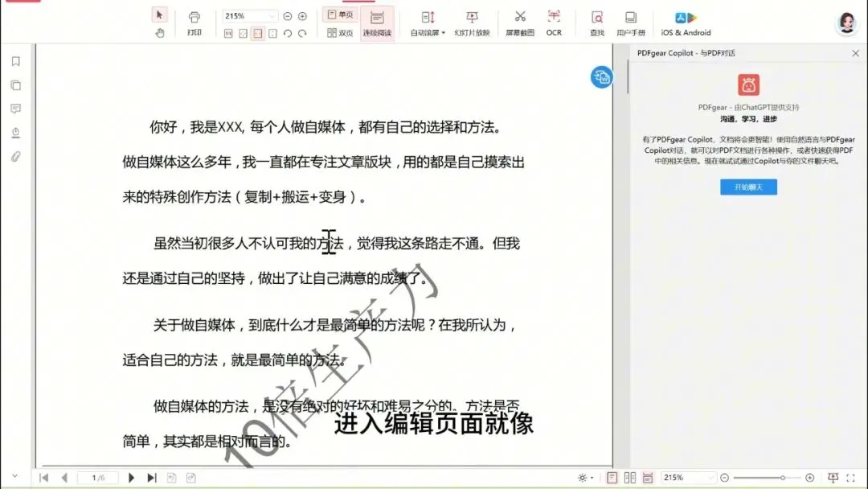Image resolution: width=868 pixels, height=489 pixels.
Task: Go to next page
Action: pyautogui.click(x=131, y=478)
